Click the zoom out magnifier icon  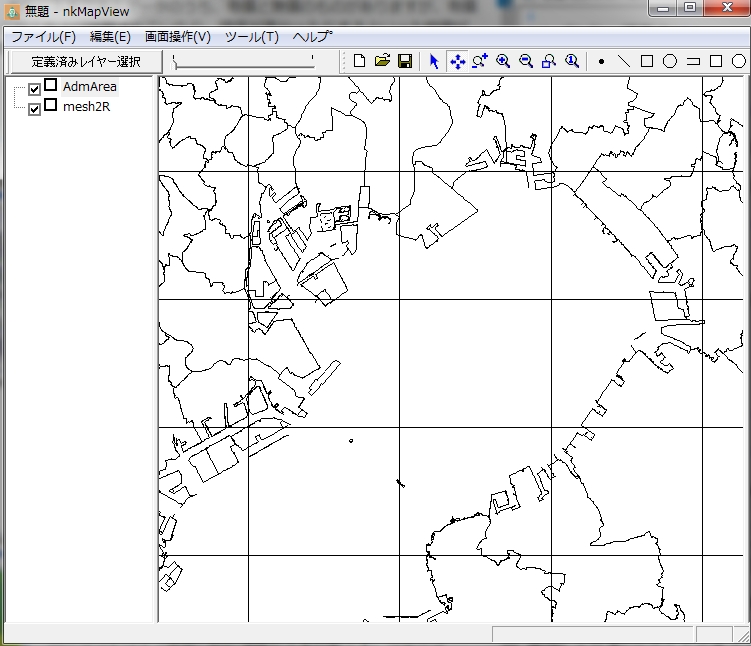pos(526,61)
